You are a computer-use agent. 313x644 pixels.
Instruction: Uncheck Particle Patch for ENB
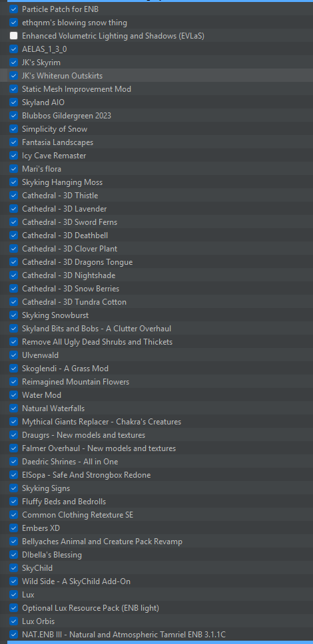point(13,9)
